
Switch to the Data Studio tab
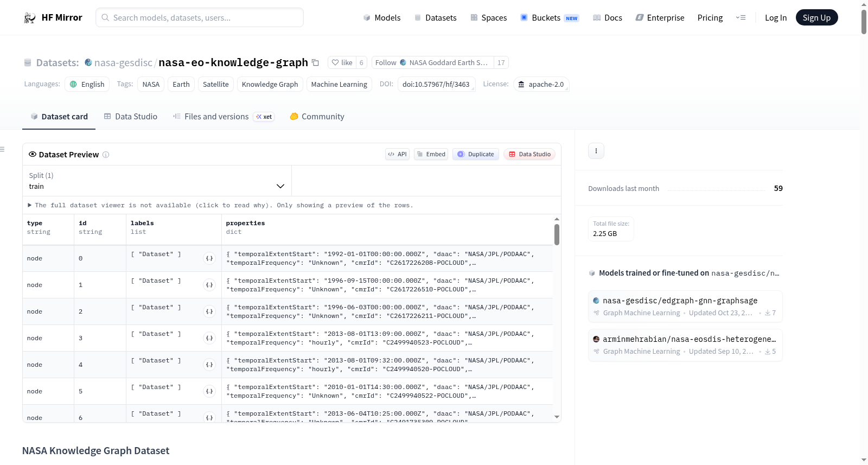(130, 117)
